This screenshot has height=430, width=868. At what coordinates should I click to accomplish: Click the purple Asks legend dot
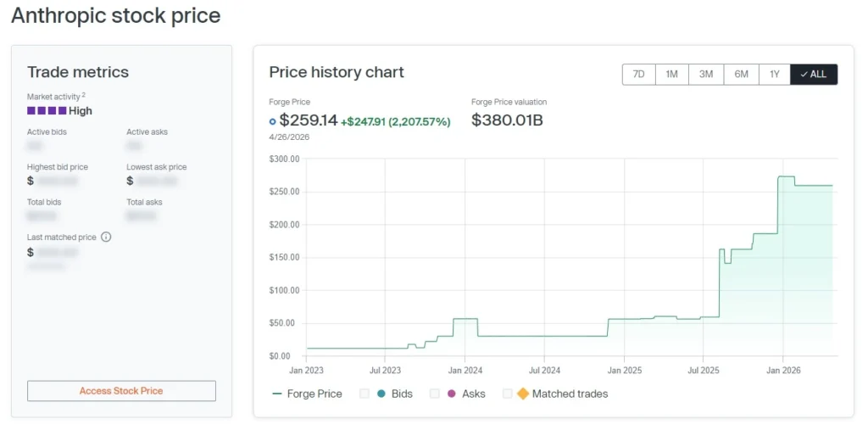[451, 394]
